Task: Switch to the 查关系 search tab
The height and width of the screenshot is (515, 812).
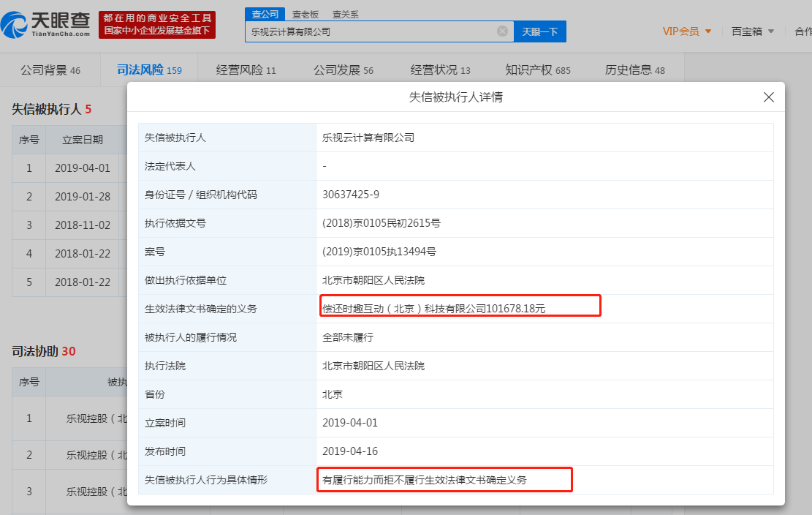Action: click(x=346, y=15)
